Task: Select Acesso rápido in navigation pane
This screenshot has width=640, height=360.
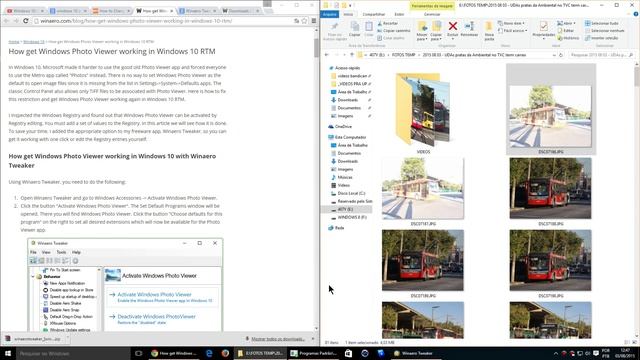Action: click(347, 68)
